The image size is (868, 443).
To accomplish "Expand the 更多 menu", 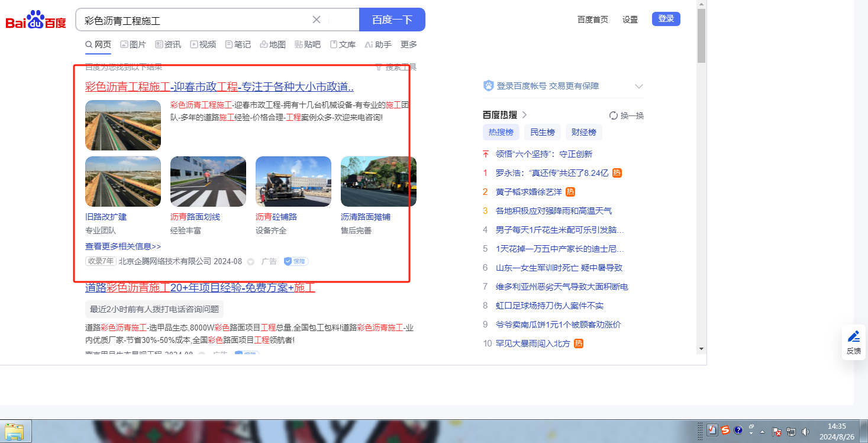I will click(x=409, y=44).
